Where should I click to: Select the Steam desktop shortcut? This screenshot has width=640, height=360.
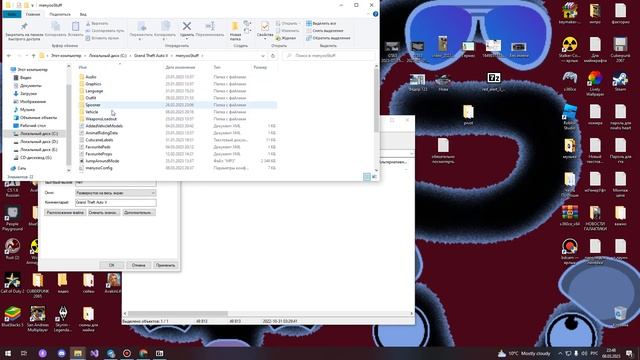point(620,82)
